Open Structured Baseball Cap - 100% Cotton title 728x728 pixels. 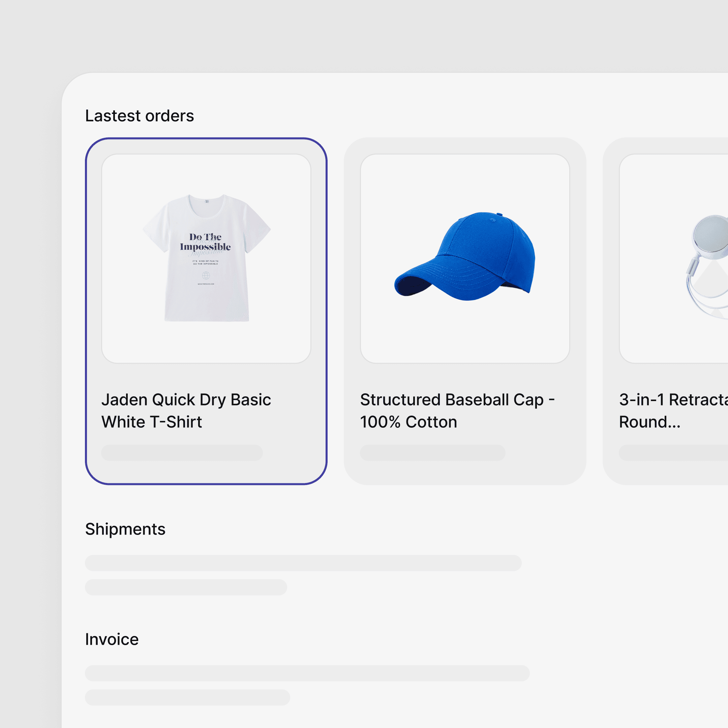457,411
